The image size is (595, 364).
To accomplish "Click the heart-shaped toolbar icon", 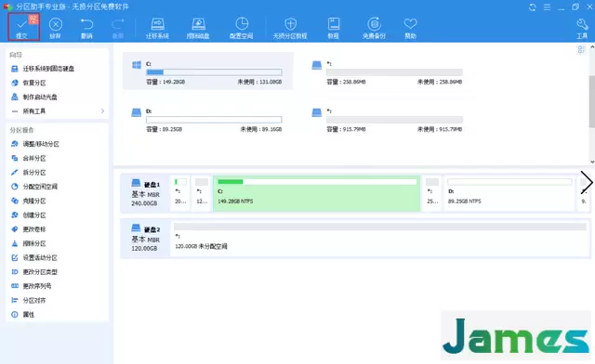I will [x=410, y=24].
